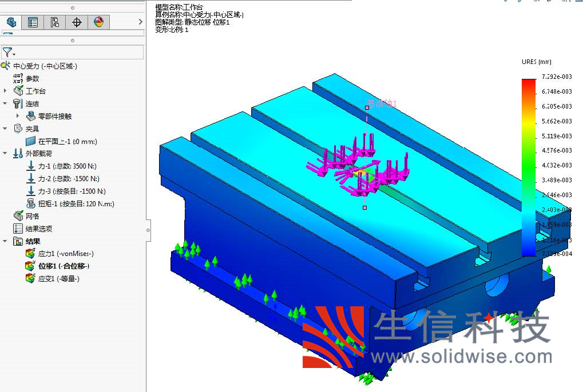Select the 扭矩-1 torque load icon

click(x=31, y=203)
